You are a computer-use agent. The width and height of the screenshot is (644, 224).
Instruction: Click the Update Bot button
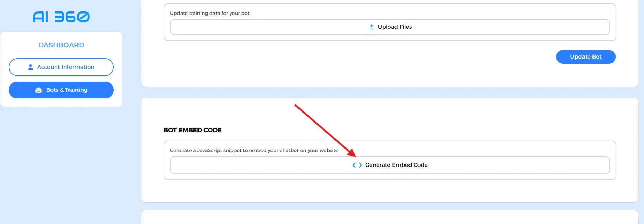tap(586, 57)
